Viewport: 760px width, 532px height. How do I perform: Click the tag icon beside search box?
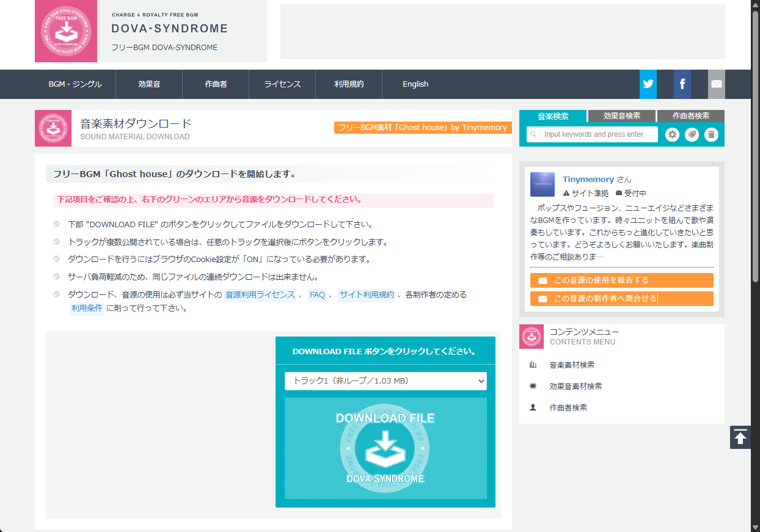[x=692, y=134]
